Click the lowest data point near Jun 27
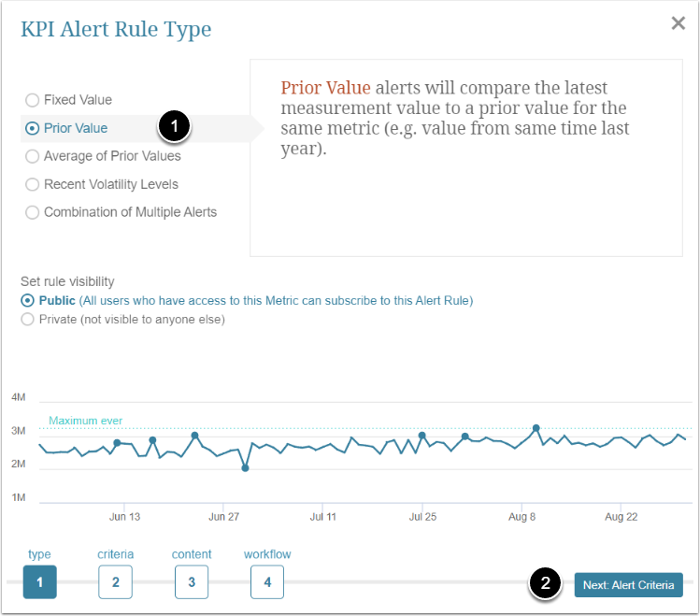The height and width of the screenshot is (616, 700). 245,468
